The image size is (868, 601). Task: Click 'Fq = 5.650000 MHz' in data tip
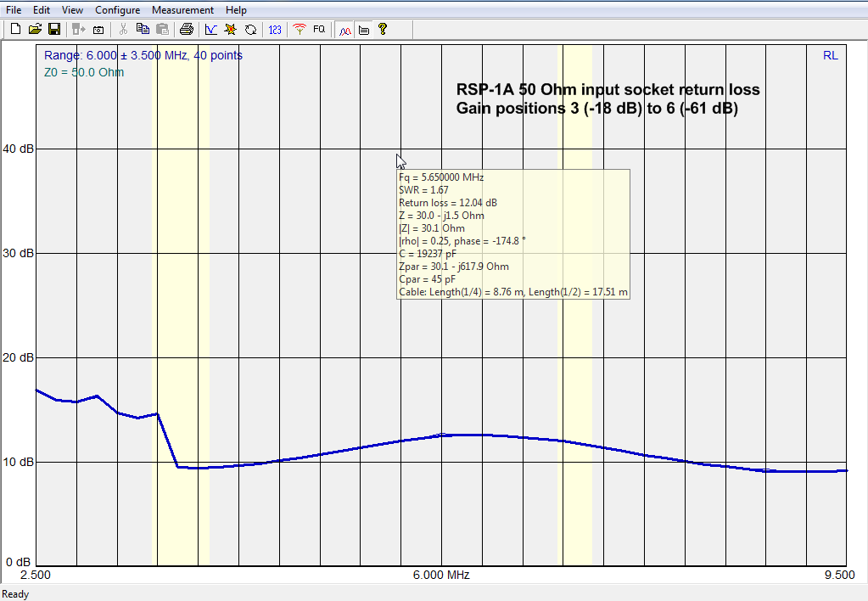pos(441,177)
